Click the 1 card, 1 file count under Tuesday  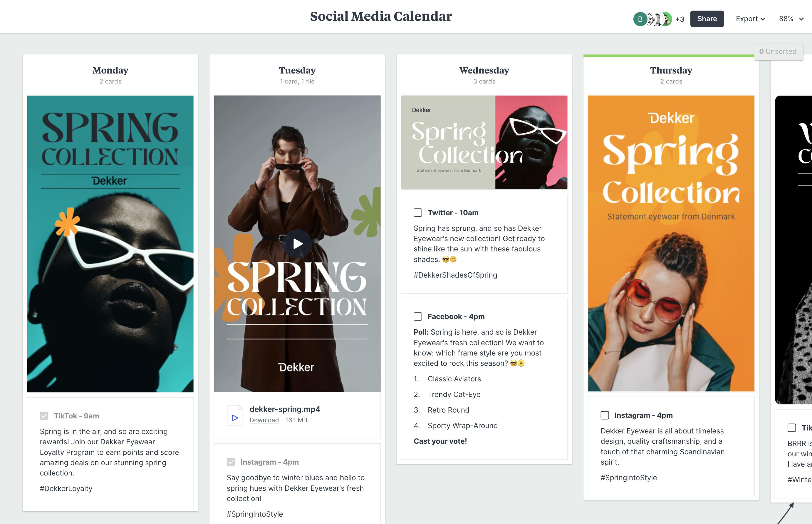297,81
